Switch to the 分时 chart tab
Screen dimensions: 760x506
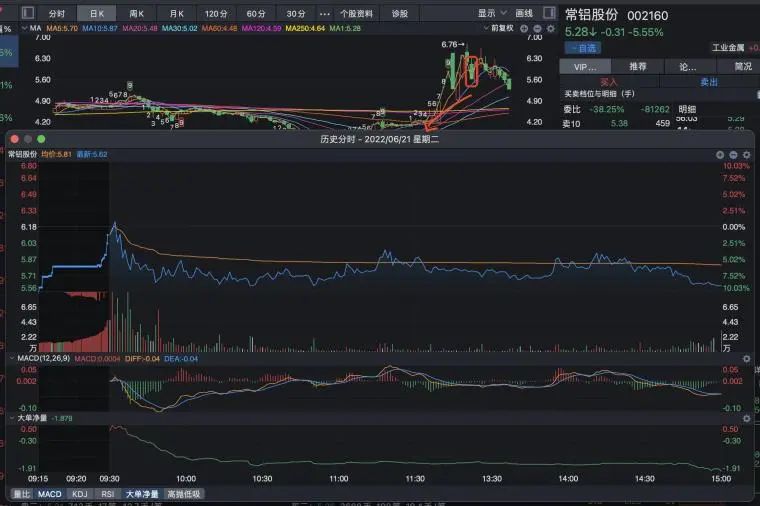(x=57, y=14)
